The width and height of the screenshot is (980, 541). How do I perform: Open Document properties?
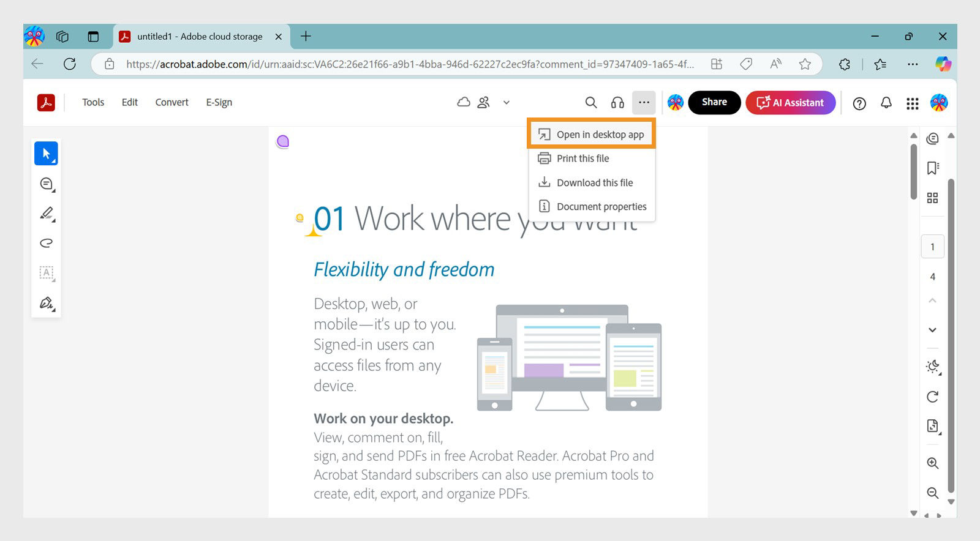coord(592,206)
